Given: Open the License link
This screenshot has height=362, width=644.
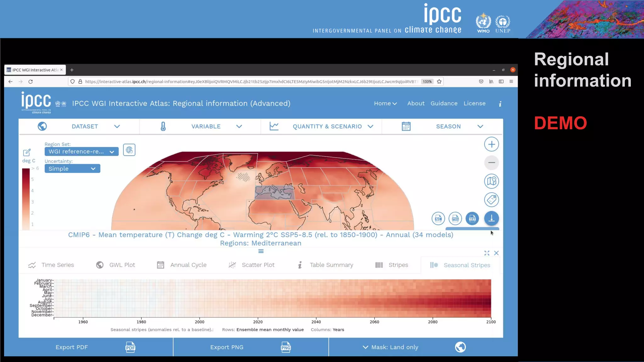Looking at the screenshot, I should tap(474, 103).
